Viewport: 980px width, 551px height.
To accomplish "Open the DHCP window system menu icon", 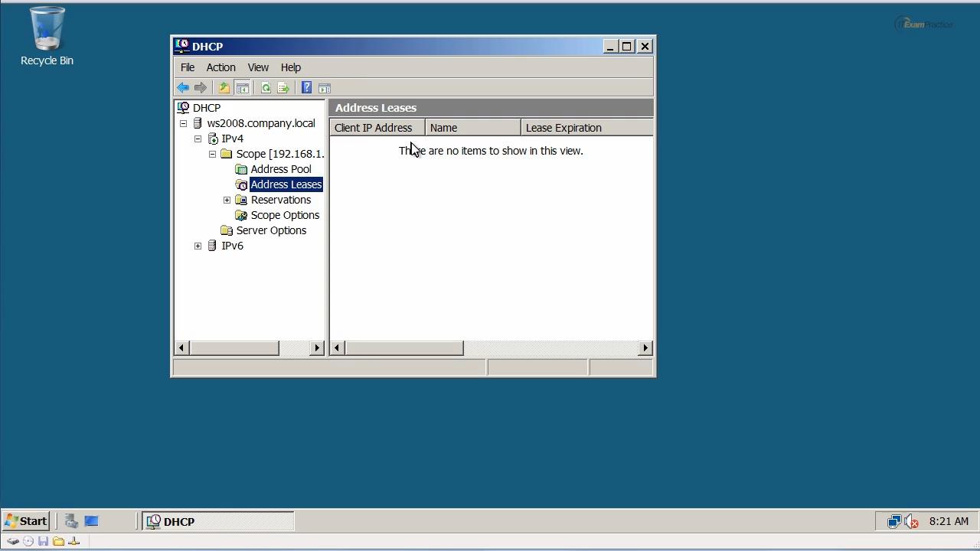I will (x=182, y=46).
